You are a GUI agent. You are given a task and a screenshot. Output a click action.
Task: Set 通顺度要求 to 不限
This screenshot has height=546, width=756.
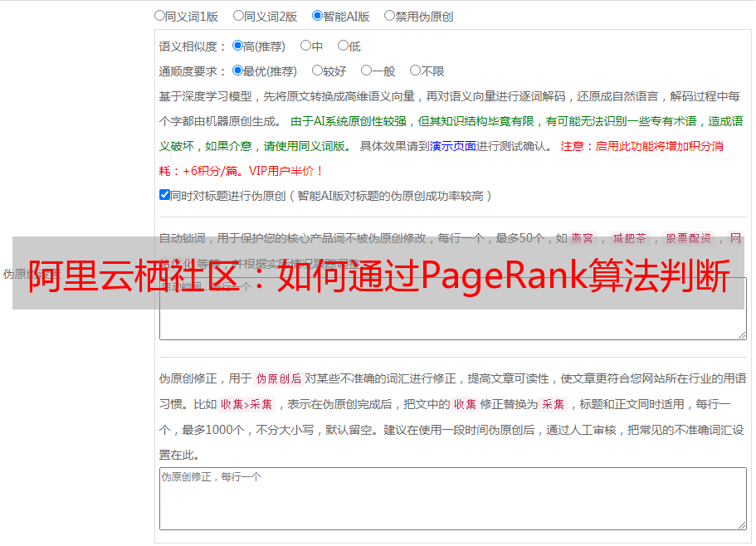(415, 71)
